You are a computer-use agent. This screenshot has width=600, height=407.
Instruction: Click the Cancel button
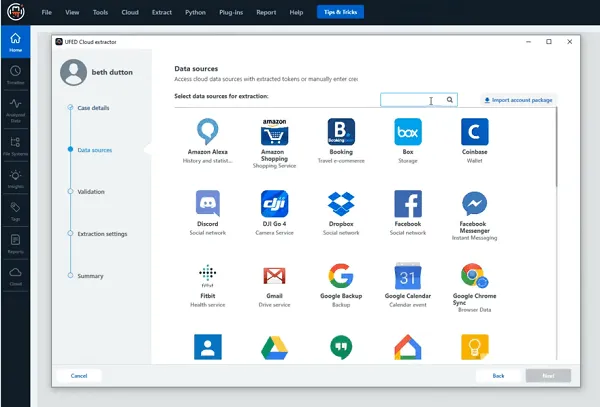click(x=79, y=376)
